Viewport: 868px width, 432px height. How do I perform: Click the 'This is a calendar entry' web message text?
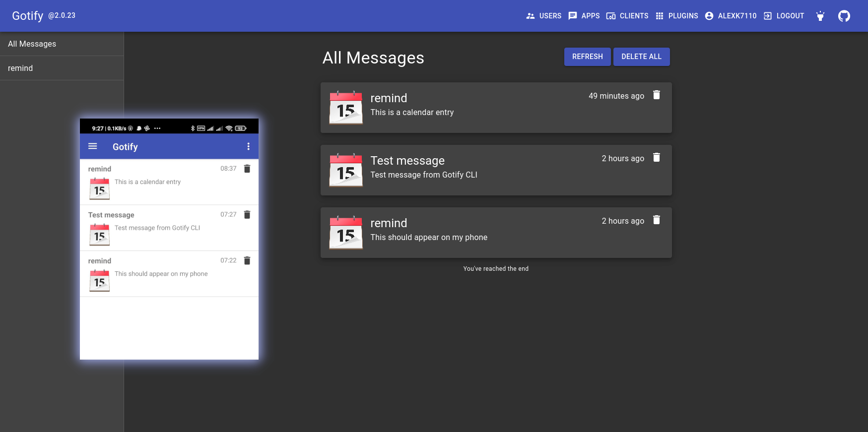tap(412, 112)
